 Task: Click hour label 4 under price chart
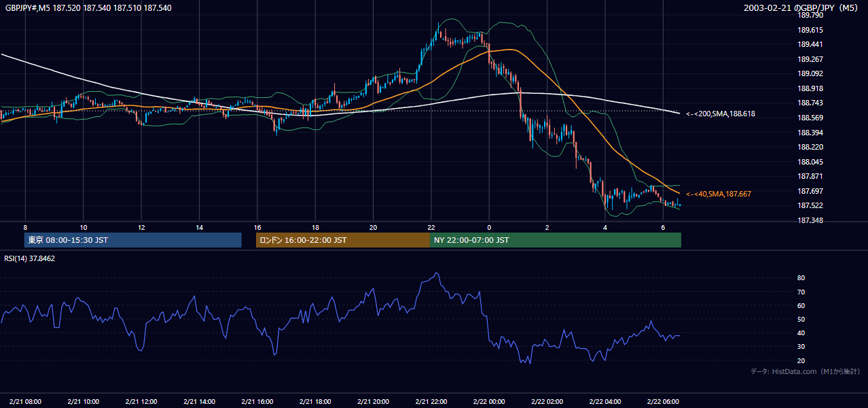tap(605, 227)
